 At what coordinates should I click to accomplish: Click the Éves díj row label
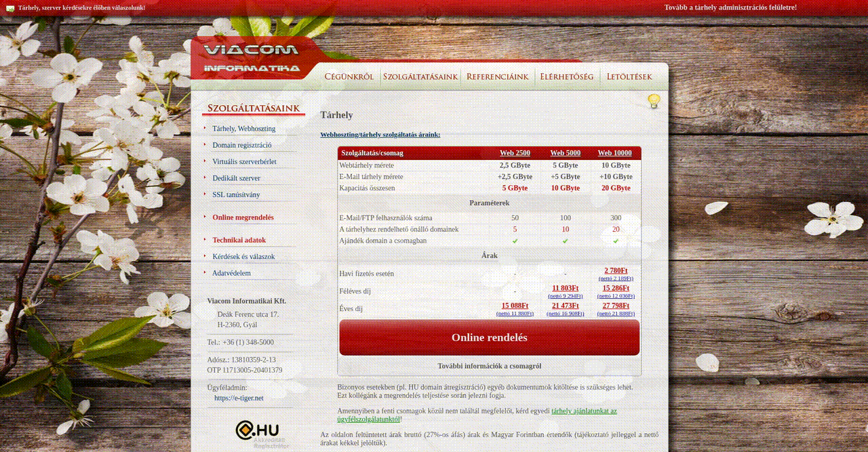click(351, 309)
